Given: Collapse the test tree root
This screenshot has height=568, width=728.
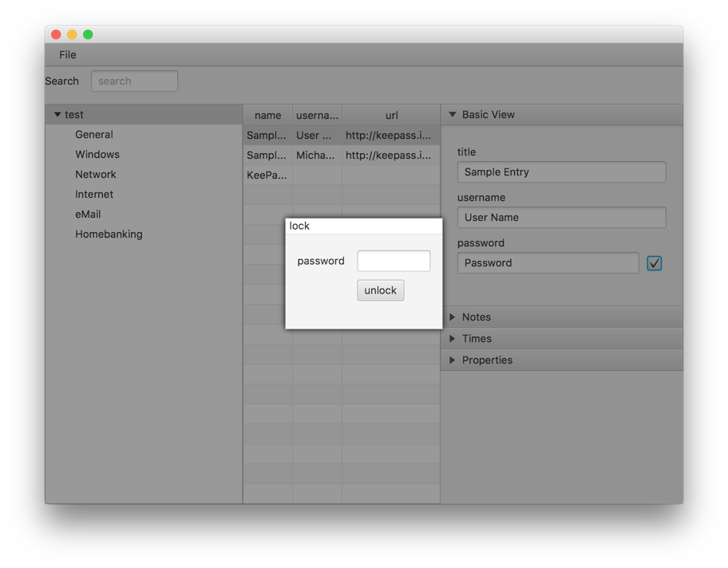Looking at the screenshot, I should 57,115.
